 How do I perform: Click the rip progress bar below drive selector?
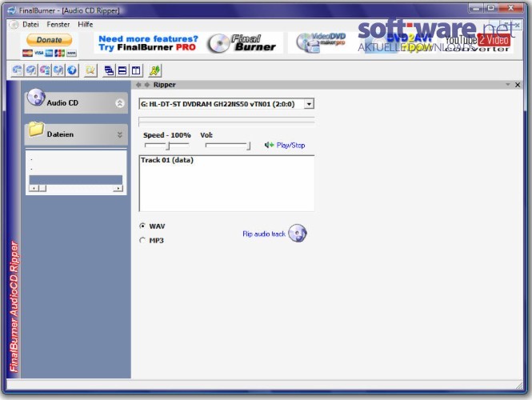tap(226, 121)
